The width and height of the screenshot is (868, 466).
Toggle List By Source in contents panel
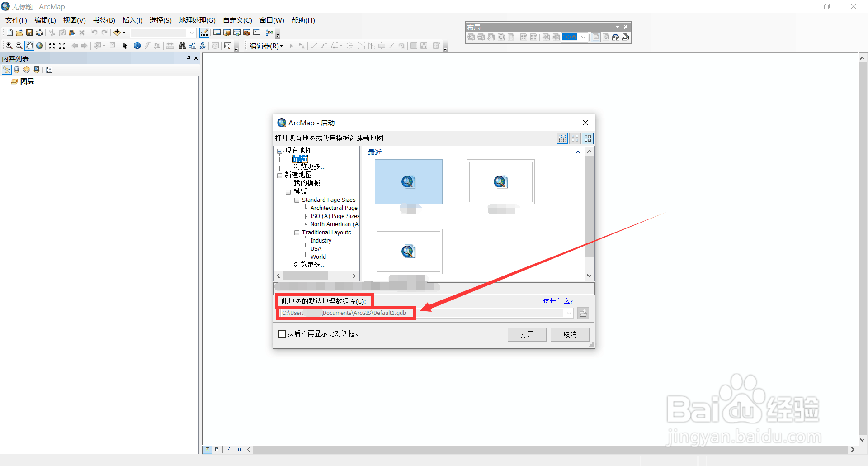click(x=17, y=70)
